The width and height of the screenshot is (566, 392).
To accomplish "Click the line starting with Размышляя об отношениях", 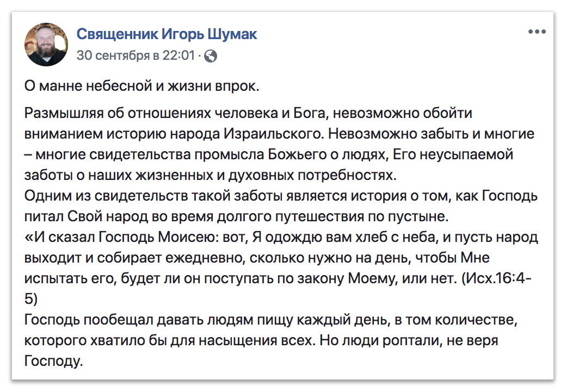I will coord(248,113).
